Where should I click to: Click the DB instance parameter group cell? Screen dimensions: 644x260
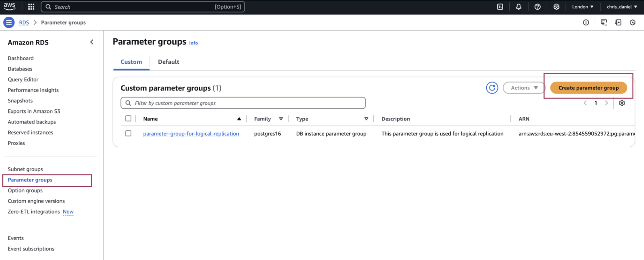click(331, 134)
